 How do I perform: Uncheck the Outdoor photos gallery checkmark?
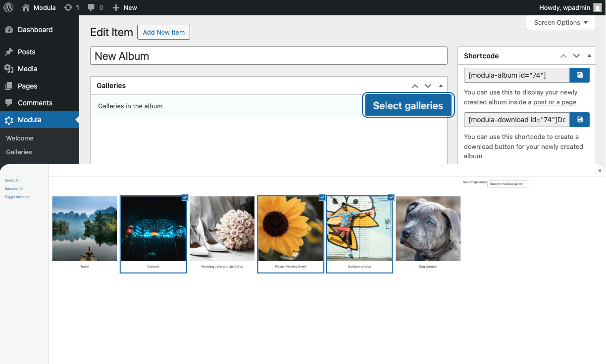pos(391,197)
